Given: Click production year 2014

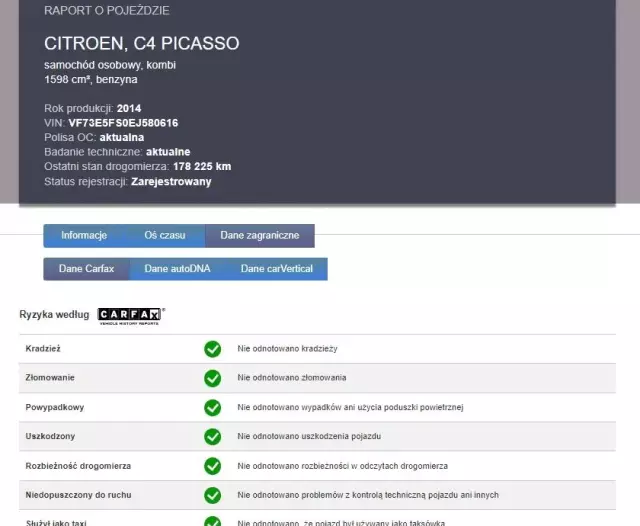Looking at the screenshot, I should (x=129, y=109).
